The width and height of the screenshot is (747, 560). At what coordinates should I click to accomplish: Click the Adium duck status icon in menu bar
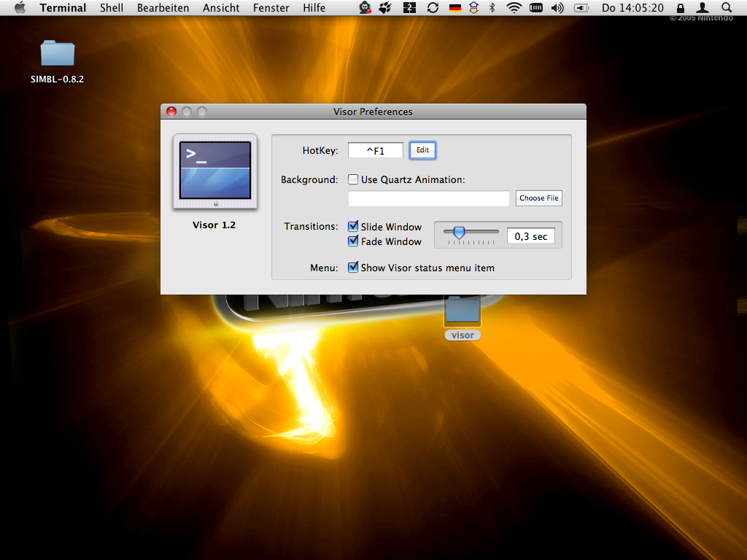point(365,7)
